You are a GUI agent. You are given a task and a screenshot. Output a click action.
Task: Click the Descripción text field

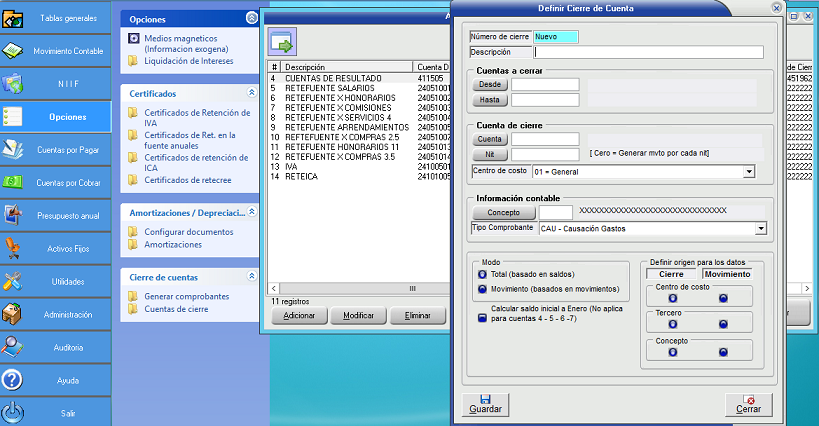click(x=648, y=53)
